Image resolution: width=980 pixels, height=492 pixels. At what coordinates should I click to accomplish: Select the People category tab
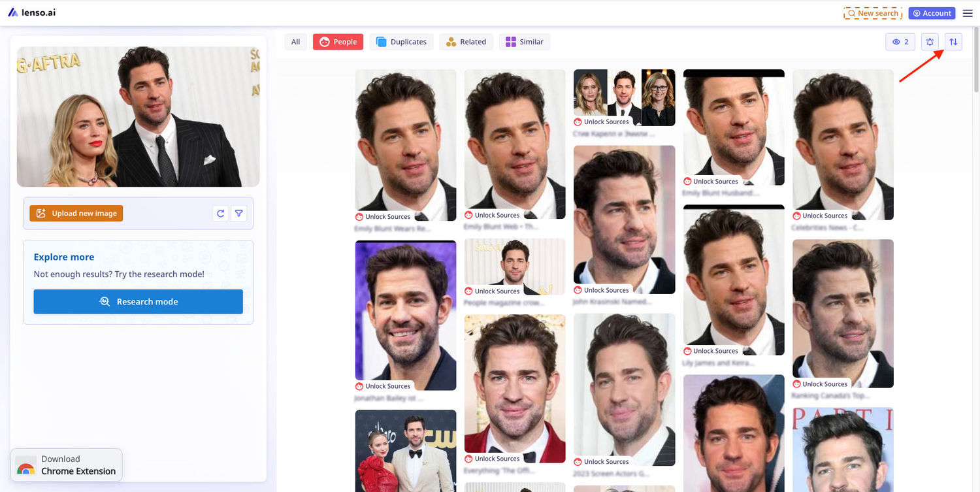click(x=338, y=42)
